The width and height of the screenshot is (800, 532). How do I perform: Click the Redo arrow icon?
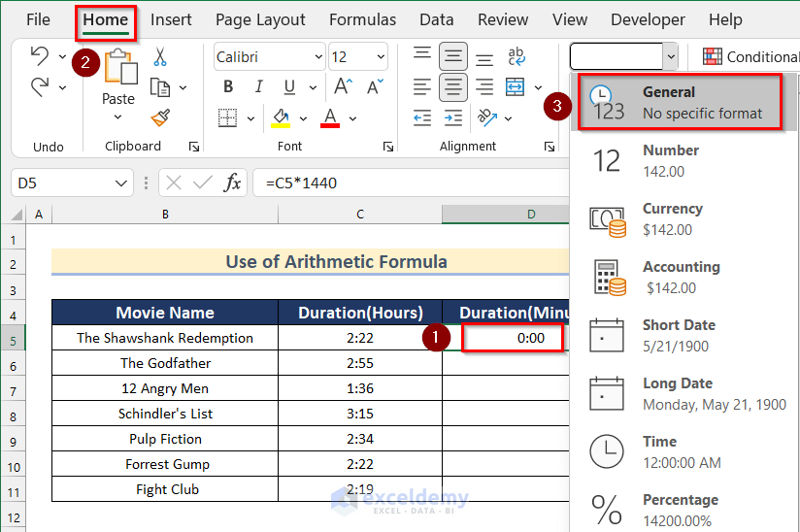tap(39, 87)
